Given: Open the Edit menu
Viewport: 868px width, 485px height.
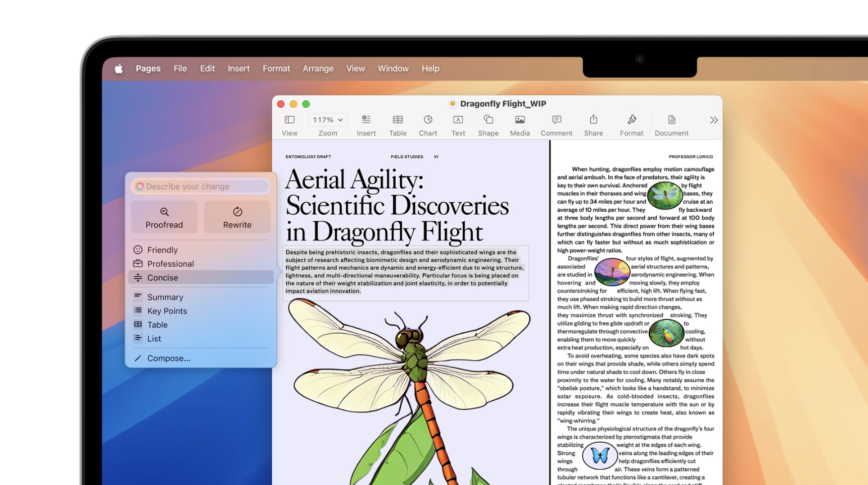Looking at the screenshot, I should 207,69.
